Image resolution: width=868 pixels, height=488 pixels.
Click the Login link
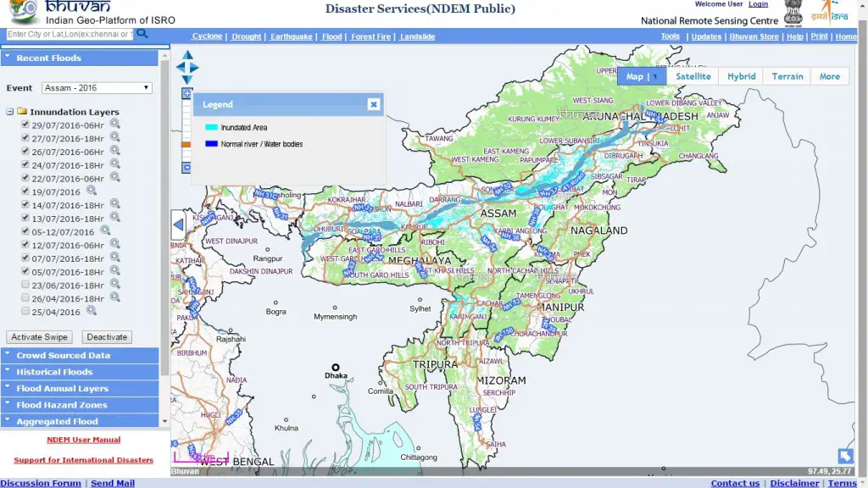[x=759, y=4]
